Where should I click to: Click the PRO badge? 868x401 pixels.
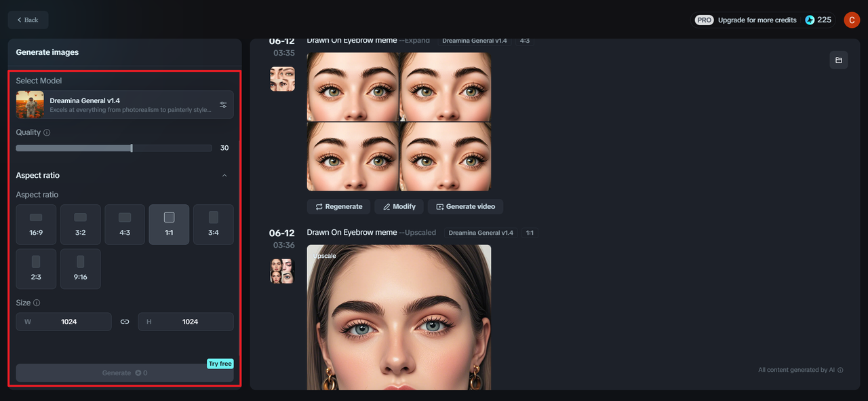(x=705, y=20)
